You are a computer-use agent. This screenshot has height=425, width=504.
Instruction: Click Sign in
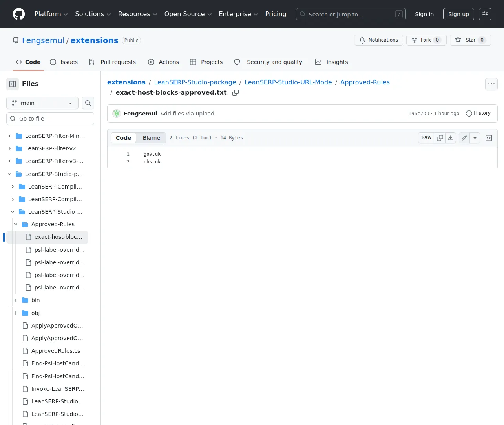[x=424, y=14]
